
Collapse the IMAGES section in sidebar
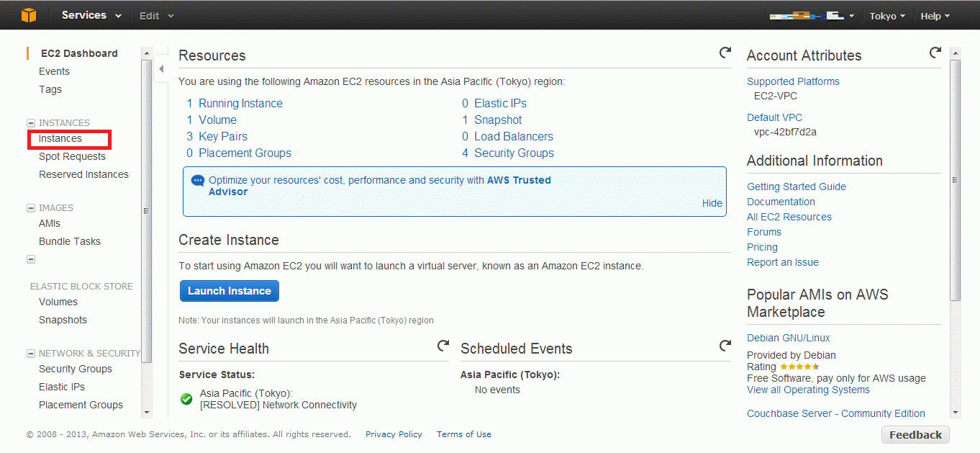(x=31, y=208)
